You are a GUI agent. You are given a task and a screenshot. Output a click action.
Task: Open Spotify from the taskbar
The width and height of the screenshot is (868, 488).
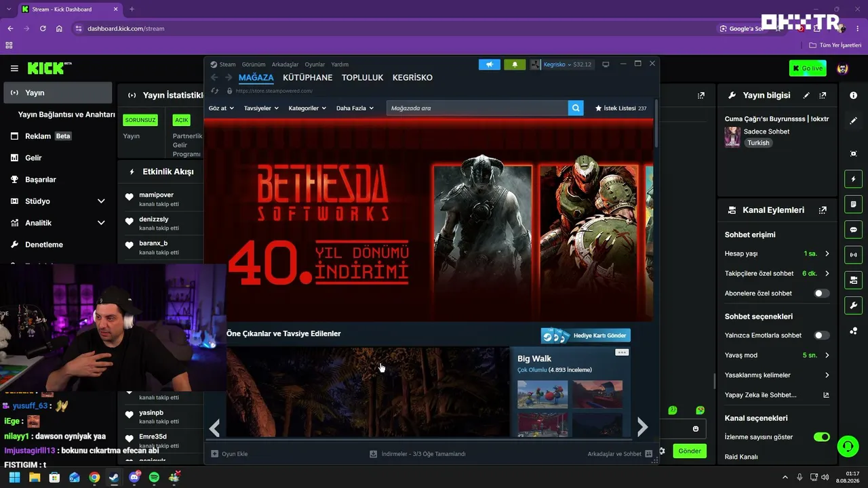click(x=154, y=477)
